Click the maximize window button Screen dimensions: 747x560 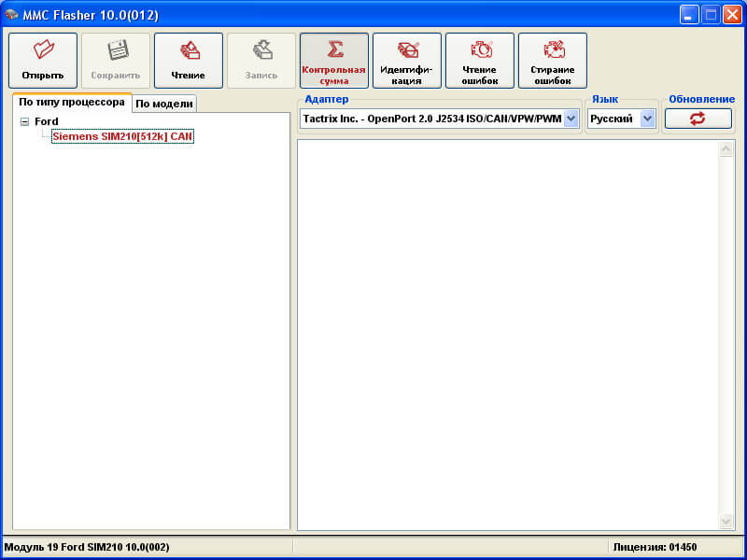tap(711, 15)
